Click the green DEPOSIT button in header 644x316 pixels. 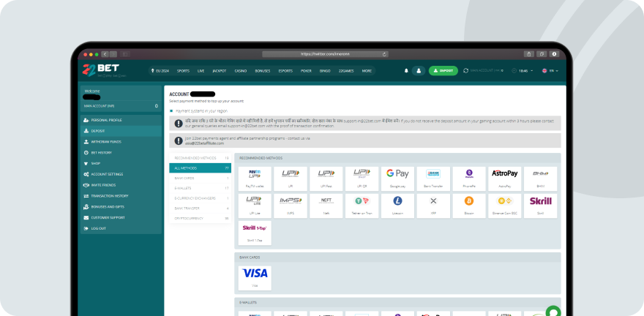point(443,70)
